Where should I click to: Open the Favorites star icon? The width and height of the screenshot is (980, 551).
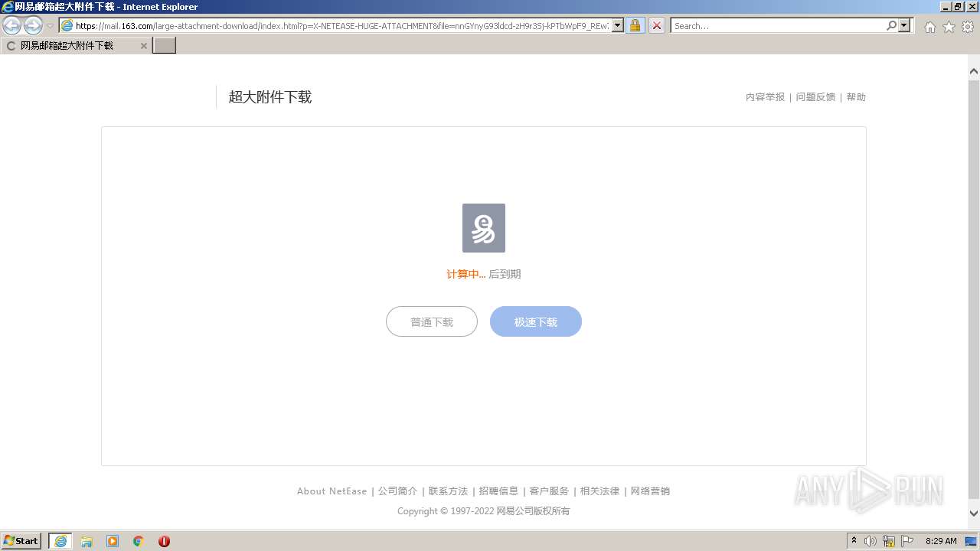tap(949, 27)
